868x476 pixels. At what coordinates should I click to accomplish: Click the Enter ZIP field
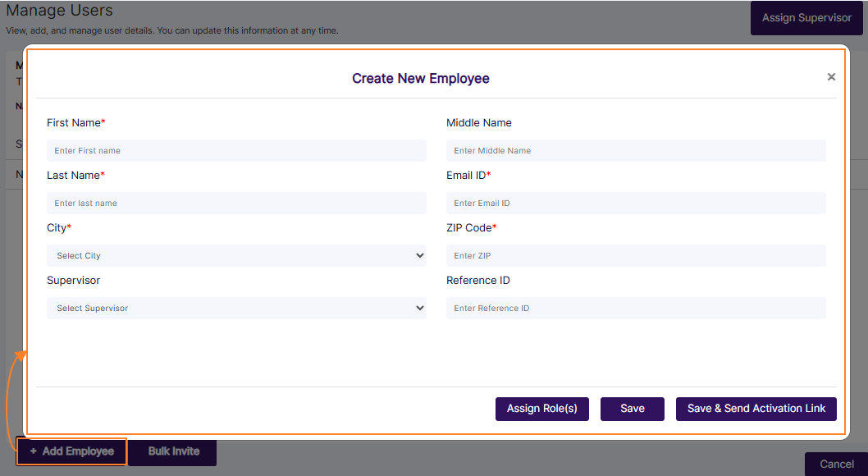[636, 255]
